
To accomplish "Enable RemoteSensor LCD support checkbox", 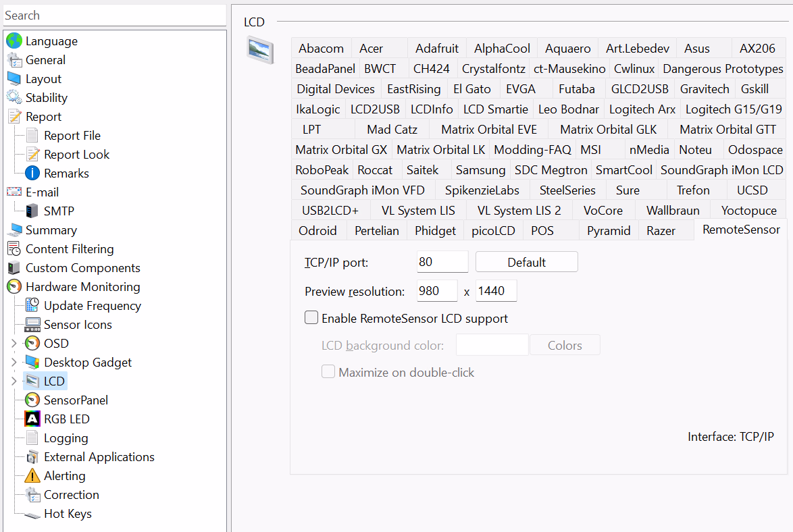I will tap(311, 318).
